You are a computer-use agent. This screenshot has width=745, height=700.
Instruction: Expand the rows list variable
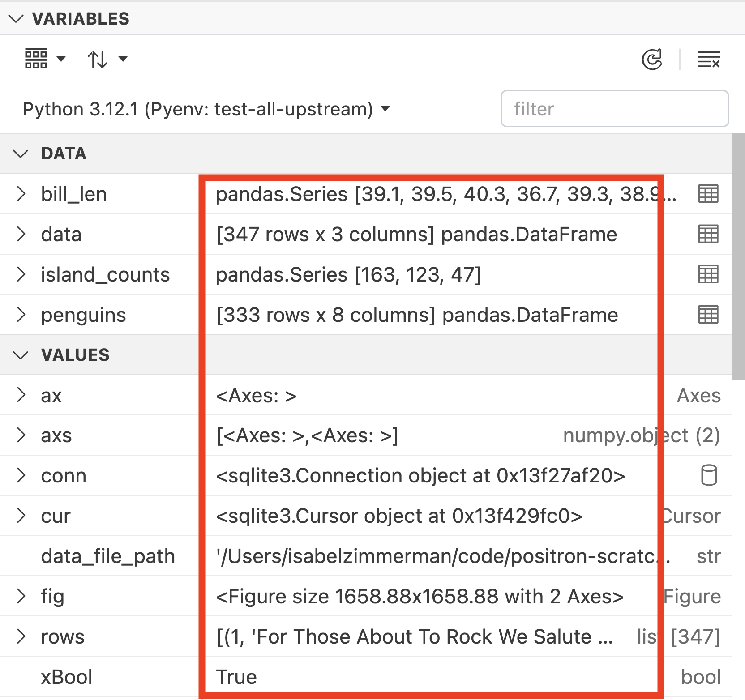pyautogui.click(x=20, y=636)
